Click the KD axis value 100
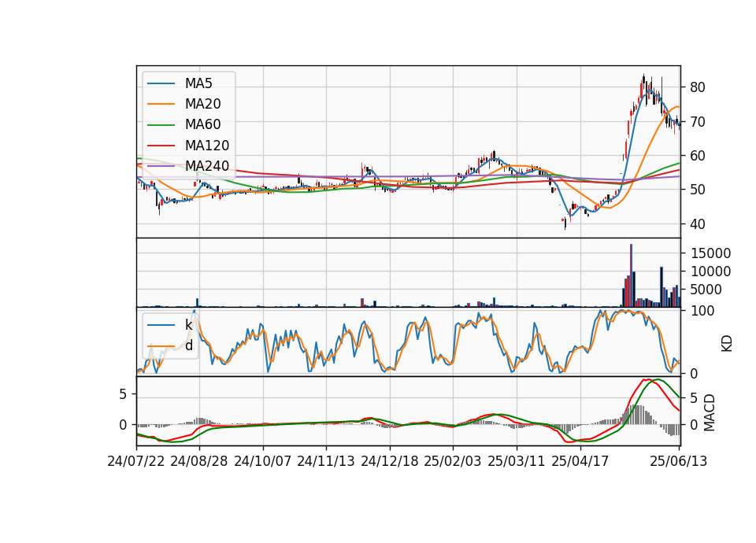Viewport: 756px width, 543px height. click(x=702, y=312)
